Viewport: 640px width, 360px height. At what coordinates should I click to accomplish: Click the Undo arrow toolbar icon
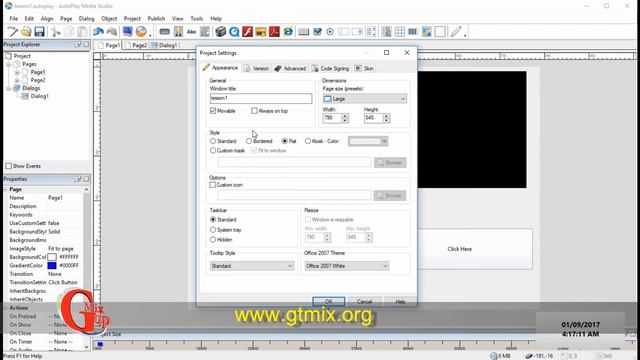pyautogui.click(x=98, y=31)
